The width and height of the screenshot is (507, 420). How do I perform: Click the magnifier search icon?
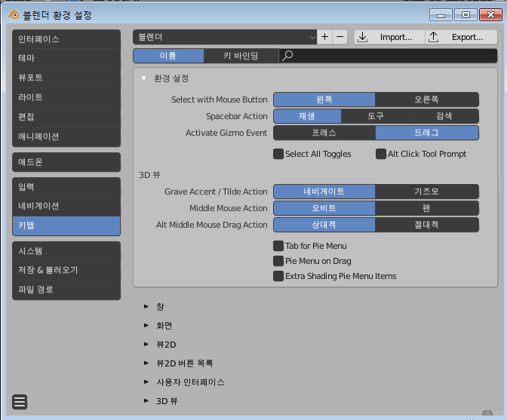pyautogui.click(x=287, y=56)
